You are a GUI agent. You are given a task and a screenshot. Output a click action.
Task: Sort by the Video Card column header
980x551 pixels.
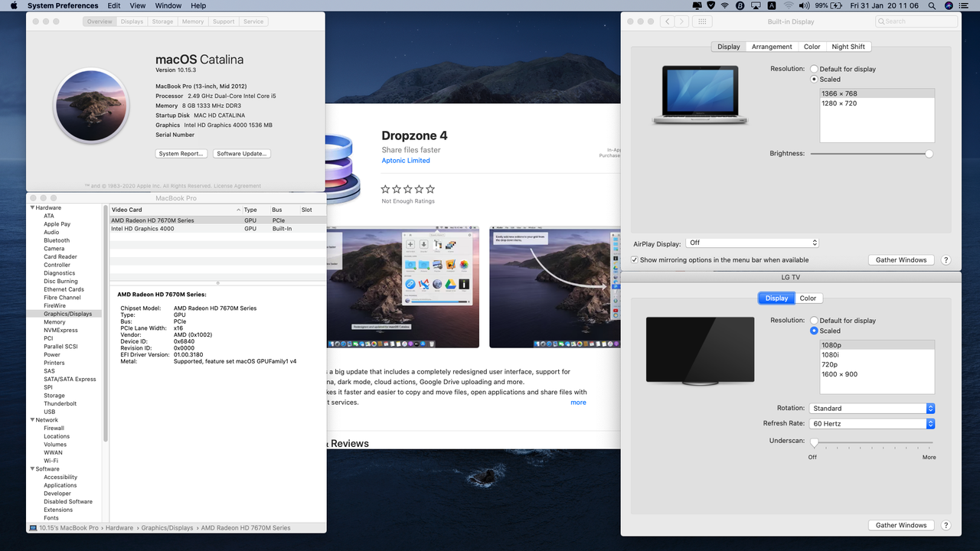pos(175,210)
